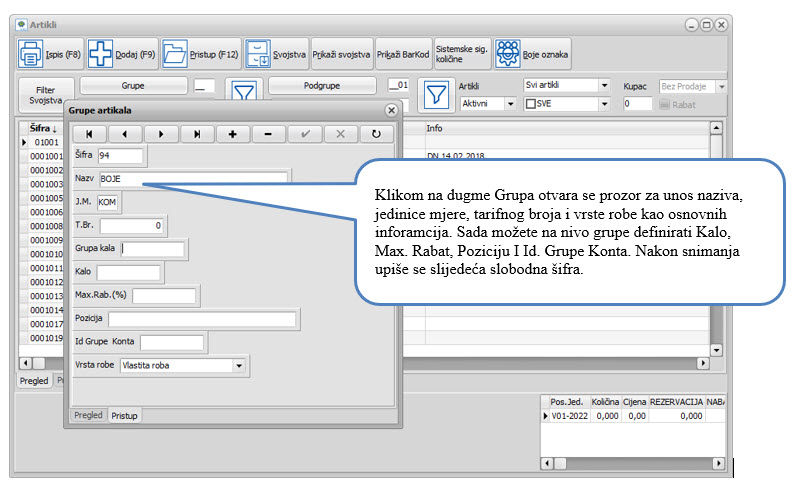The width and height of the screenshot is (800, 489).
Task: Click right arrow of article list horizontal scrollbar
Action: pos(703,363)
